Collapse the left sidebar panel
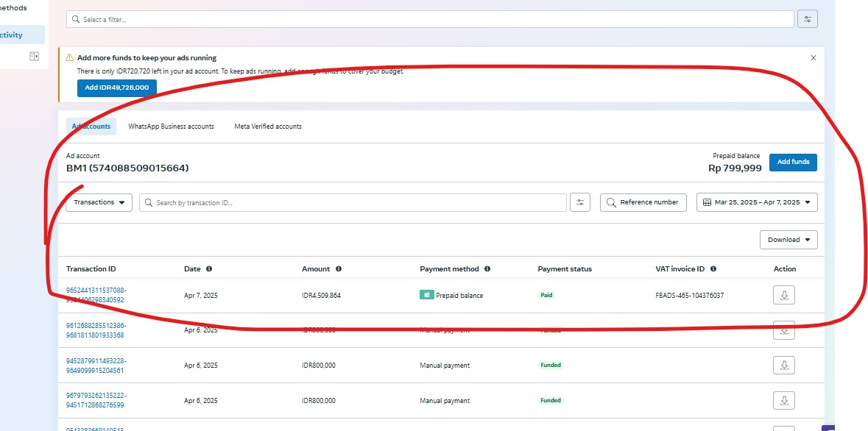Screen dimensions: 868x431 [34, 56]
